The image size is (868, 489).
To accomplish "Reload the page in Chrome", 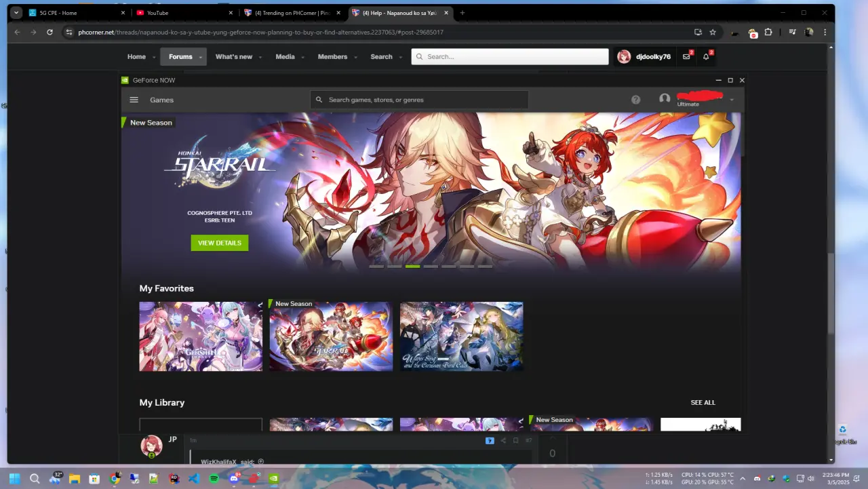I will point(50,32).
